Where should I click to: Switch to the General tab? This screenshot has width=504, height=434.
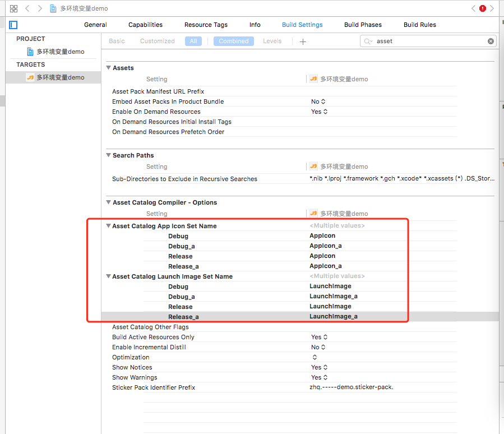[x=95, y=25]
